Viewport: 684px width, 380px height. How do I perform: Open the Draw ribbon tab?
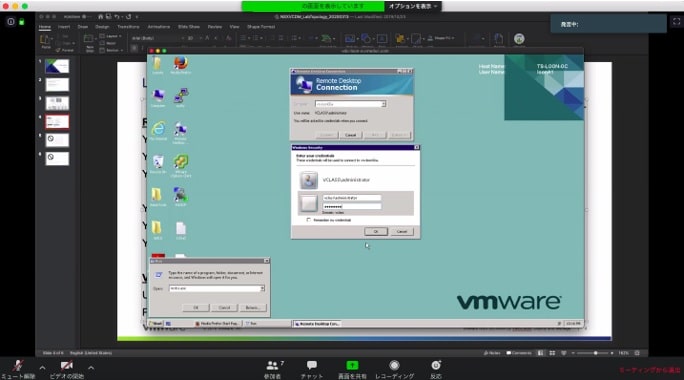pos(82,27)
